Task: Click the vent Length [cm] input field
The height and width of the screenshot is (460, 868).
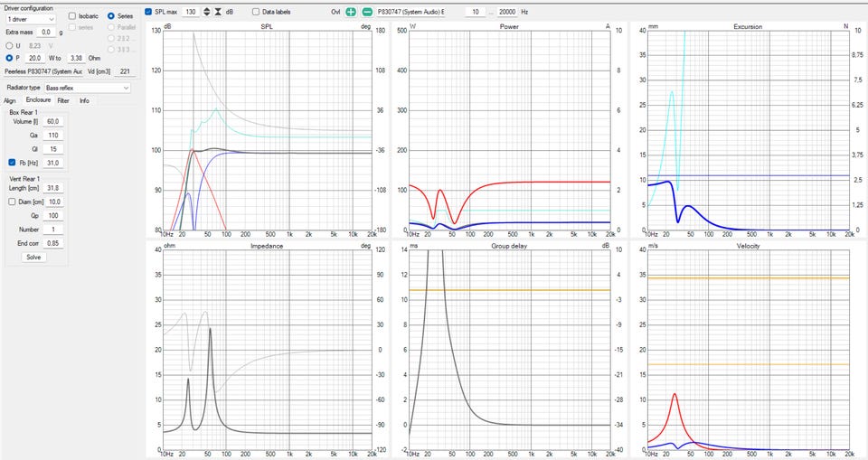Action: click(x=52, y=188)
